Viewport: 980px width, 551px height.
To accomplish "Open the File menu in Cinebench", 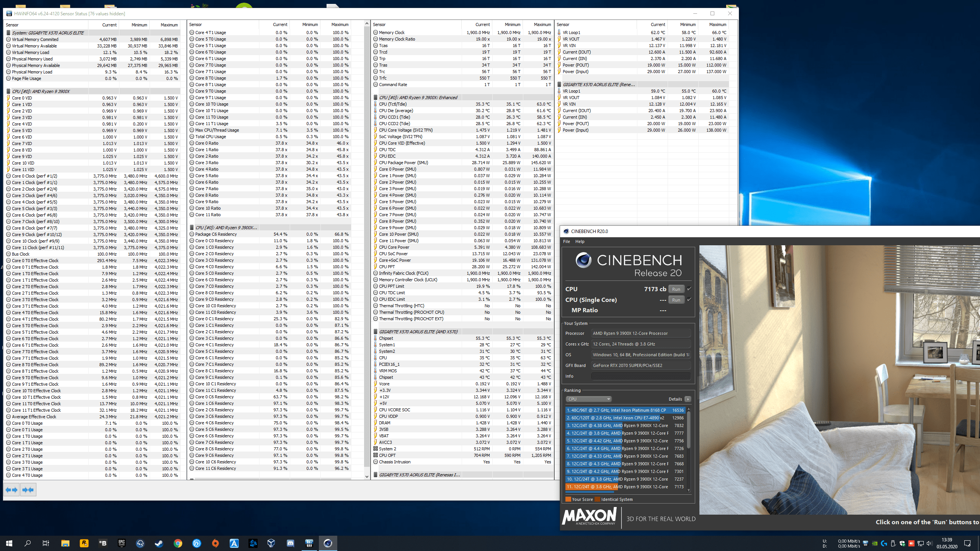I will (x=566, y=241).
